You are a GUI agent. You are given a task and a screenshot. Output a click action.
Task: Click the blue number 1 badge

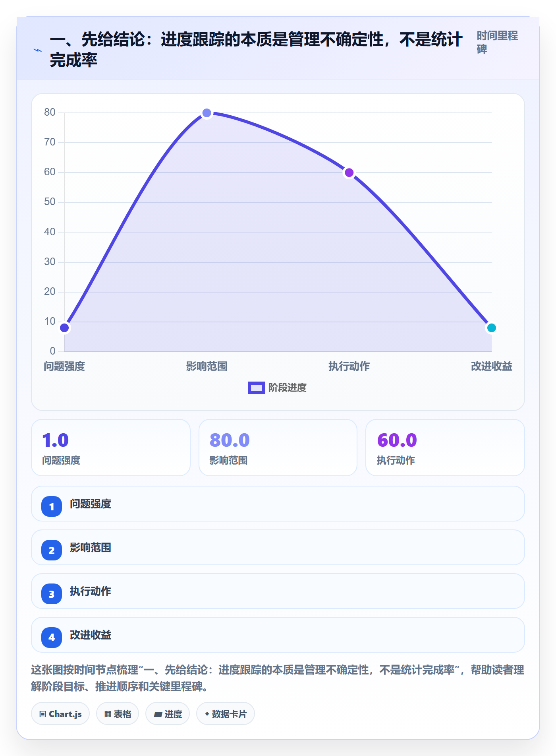pyautogui.click(x=52, y=506)
